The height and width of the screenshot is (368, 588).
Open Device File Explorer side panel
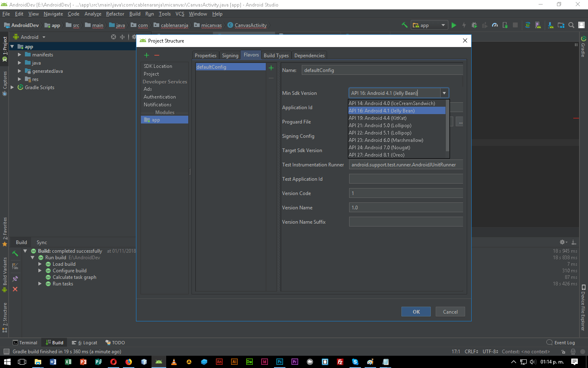pos(583,307)
